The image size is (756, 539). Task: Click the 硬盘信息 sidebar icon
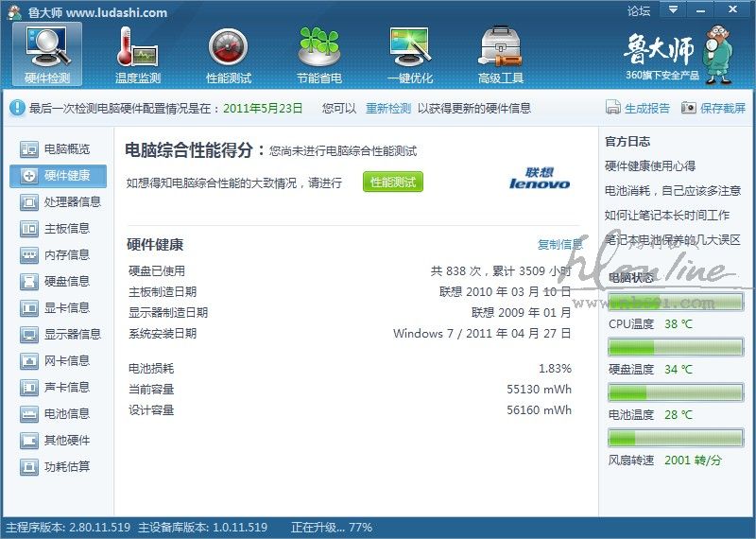(29, 282)
